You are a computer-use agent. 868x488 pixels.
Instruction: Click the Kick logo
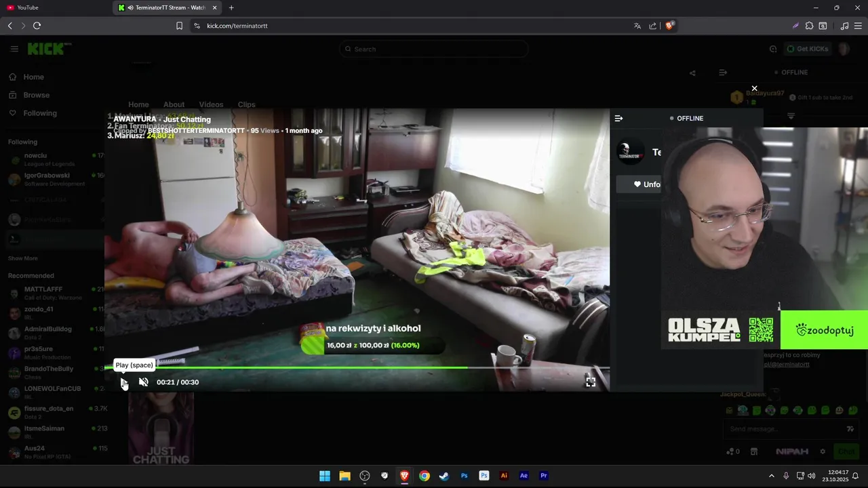coord(50,49)
